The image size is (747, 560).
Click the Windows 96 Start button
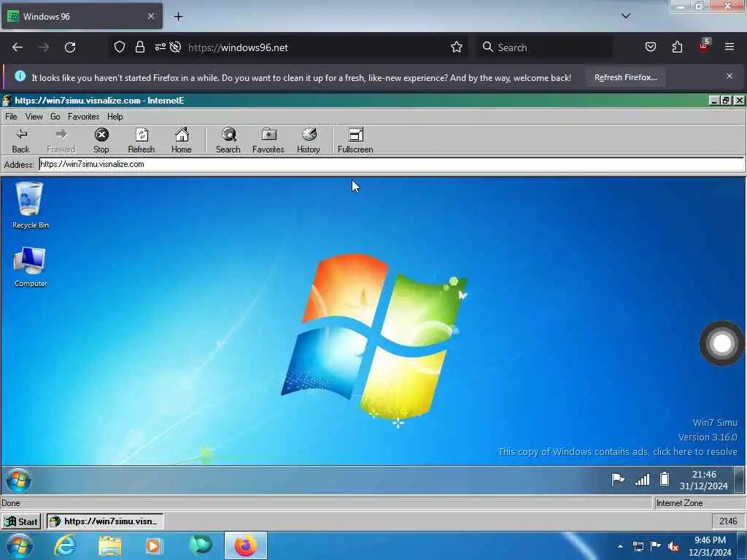(21, 521)
